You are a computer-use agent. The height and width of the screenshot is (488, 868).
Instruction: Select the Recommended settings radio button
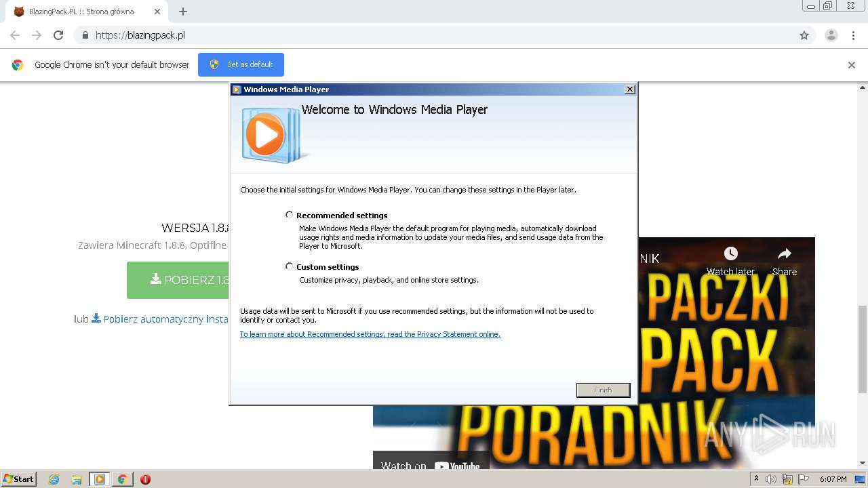point(290,215)
